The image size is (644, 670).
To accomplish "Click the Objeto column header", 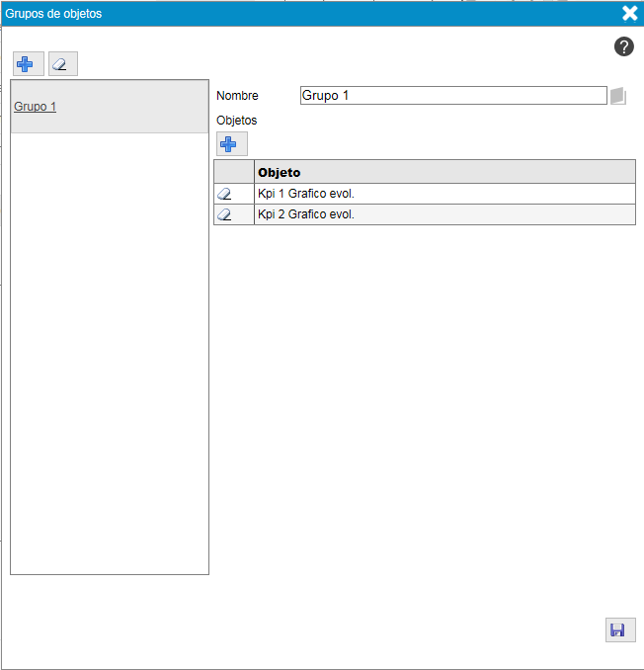I will [x=443, y=172].
